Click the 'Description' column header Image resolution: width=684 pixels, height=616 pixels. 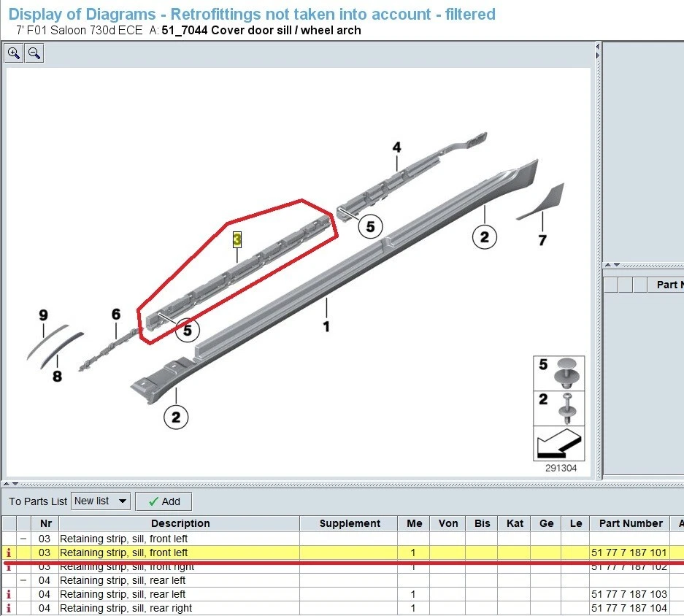(x=180, y=523)
